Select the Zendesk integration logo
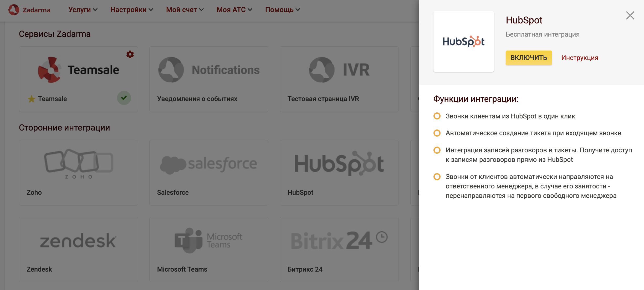This screenshot has height=290, width=644. click(x=78, y=240)
